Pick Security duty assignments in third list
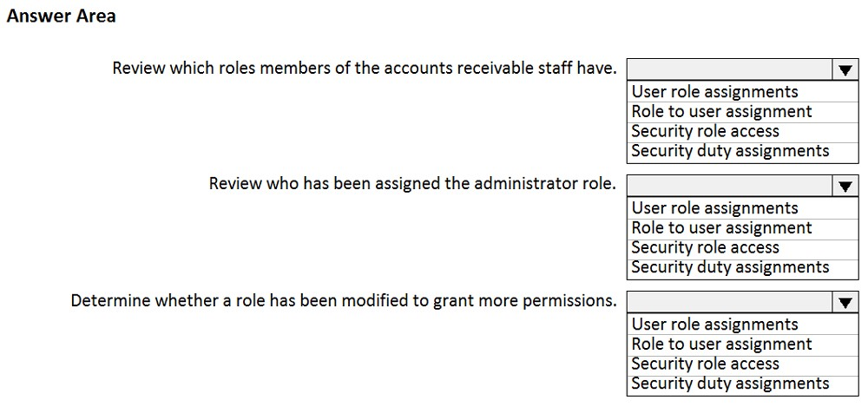 742,384
